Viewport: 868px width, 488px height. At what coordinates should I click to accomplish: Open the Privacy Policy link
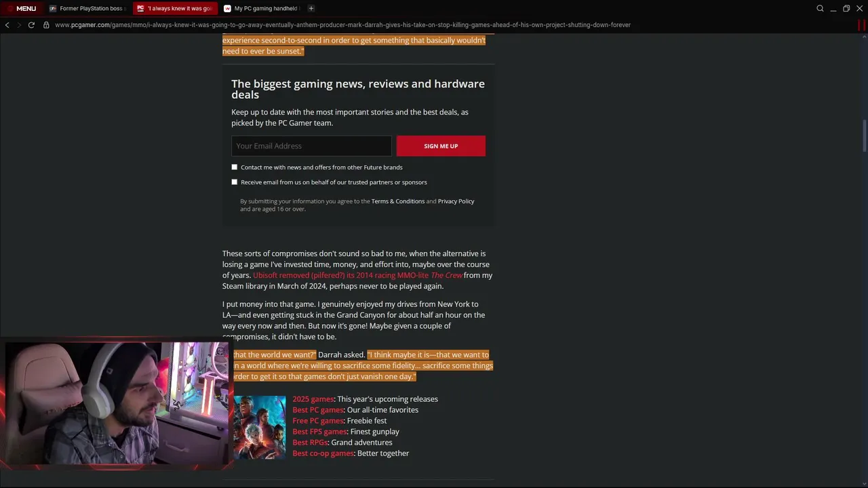(x=456, y=201)
